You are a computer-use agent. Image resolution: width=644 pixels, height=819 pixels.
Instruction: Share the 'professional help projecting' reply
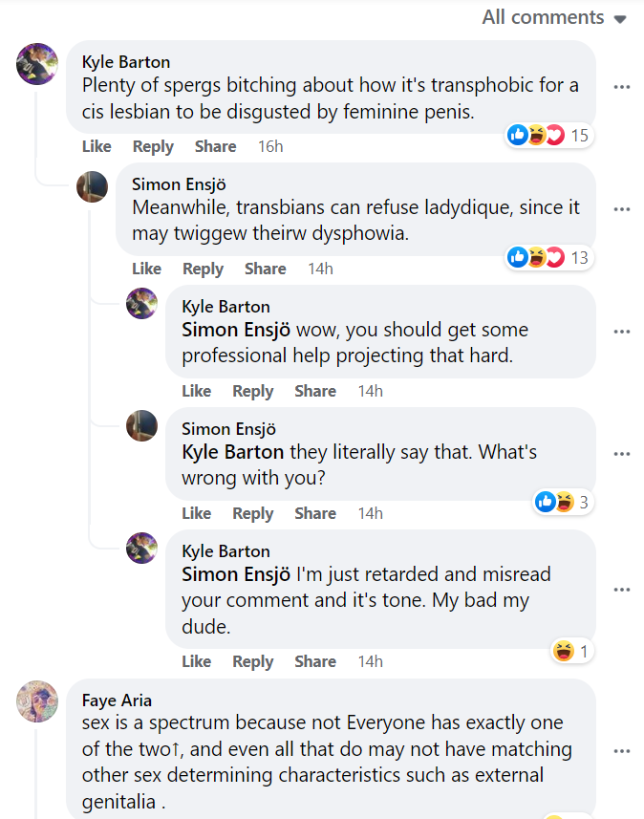click(315, 391)
